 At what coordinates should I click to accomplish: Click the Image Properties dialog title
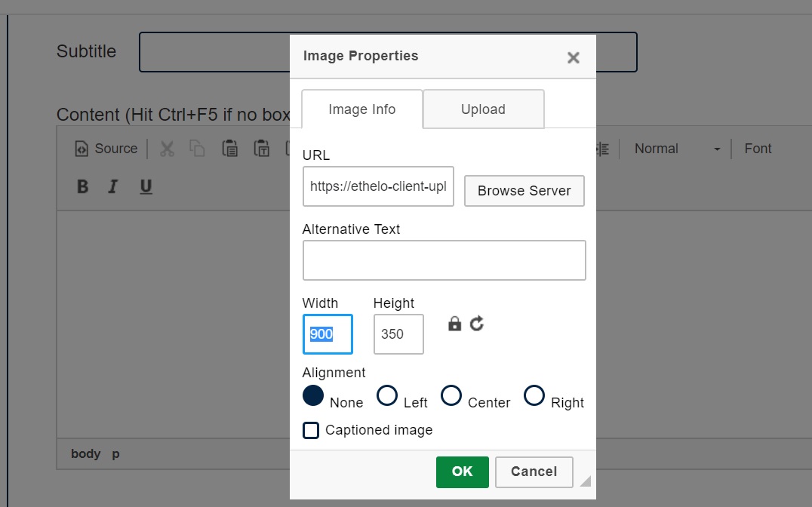pyautogui.click(x=361, y=56)
